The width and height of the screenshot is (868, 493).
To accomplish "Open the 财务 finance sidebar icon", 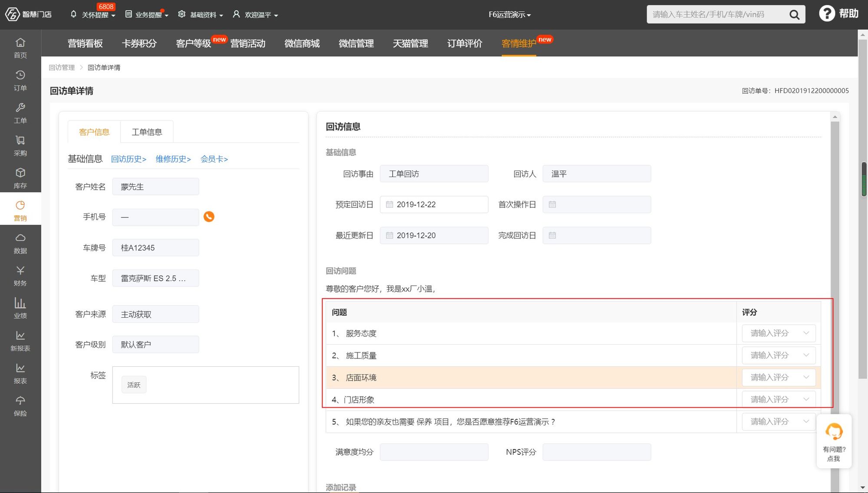I will coord(20,276).
